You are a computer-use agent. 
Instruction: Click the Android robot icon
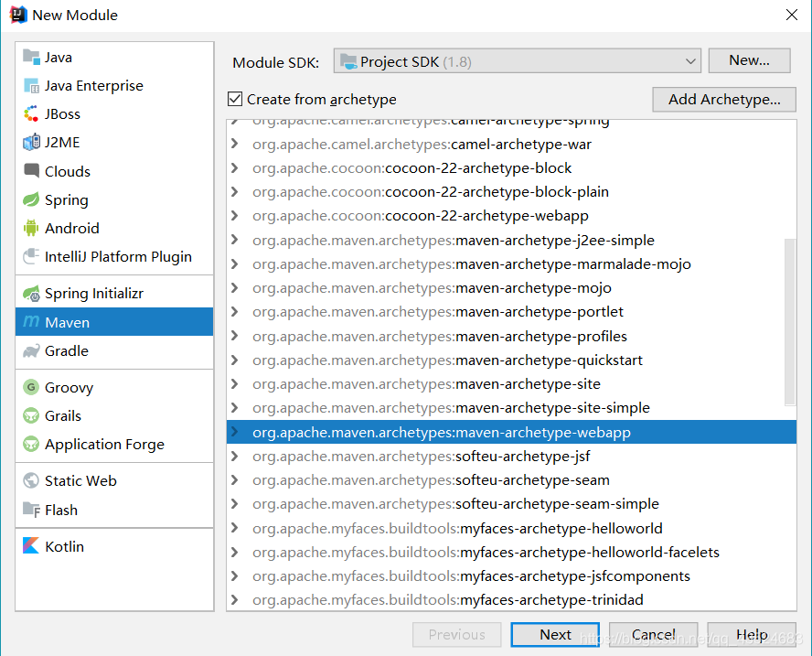click(x=32, y=228)
